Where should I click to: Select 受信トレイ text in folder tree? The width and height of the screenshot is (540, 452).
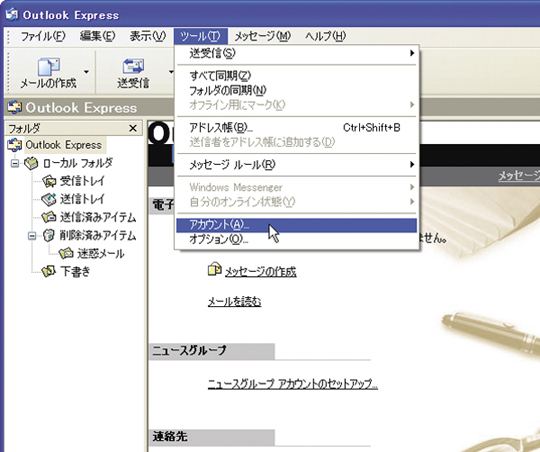click(82, 181)
